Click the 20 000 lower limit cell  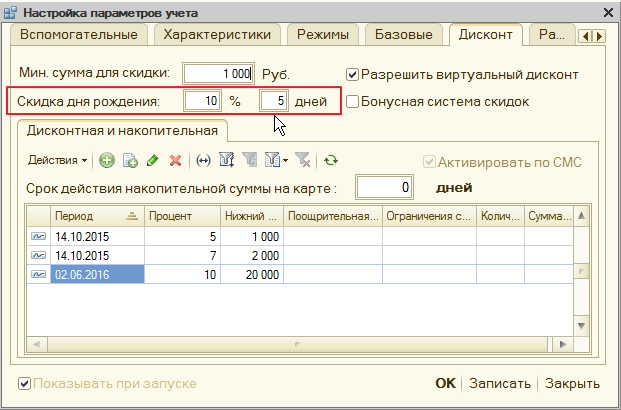click(252, 274)
